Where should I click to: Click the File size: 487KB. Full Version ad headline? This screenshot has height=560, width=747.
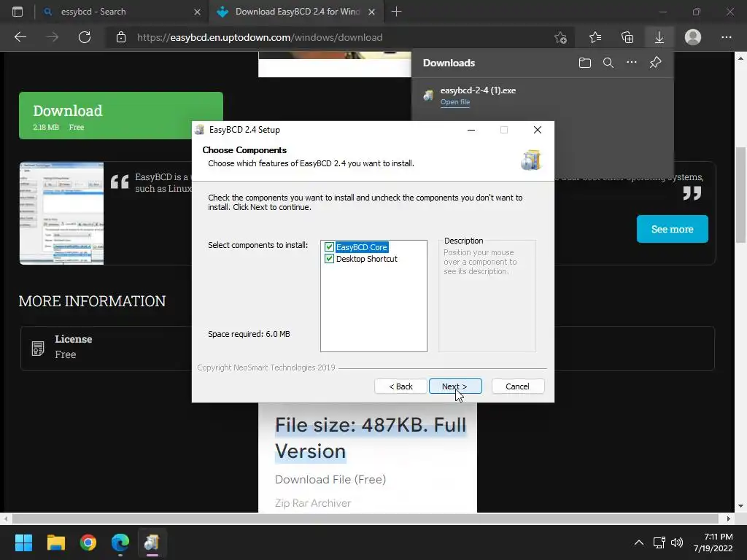pyautogui.click(x=371, y=438)
